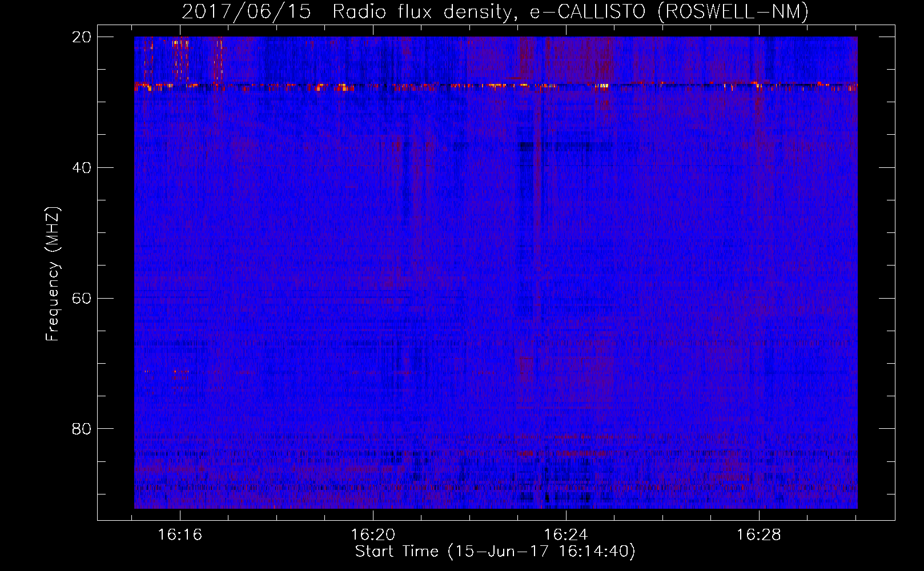
Task: Click the 'Frequency (MHZ)' axis label
Action: click(x=53, y=274)
